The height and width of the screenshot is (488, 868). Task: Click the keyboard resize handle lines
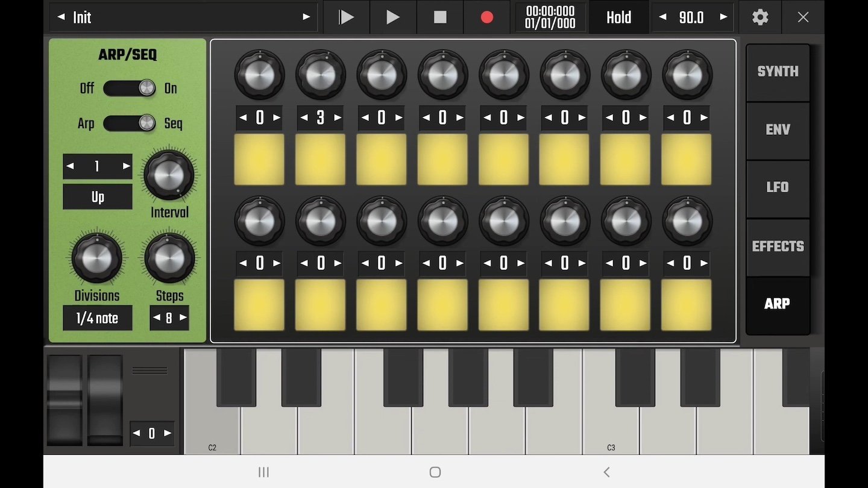click(149, 371)
